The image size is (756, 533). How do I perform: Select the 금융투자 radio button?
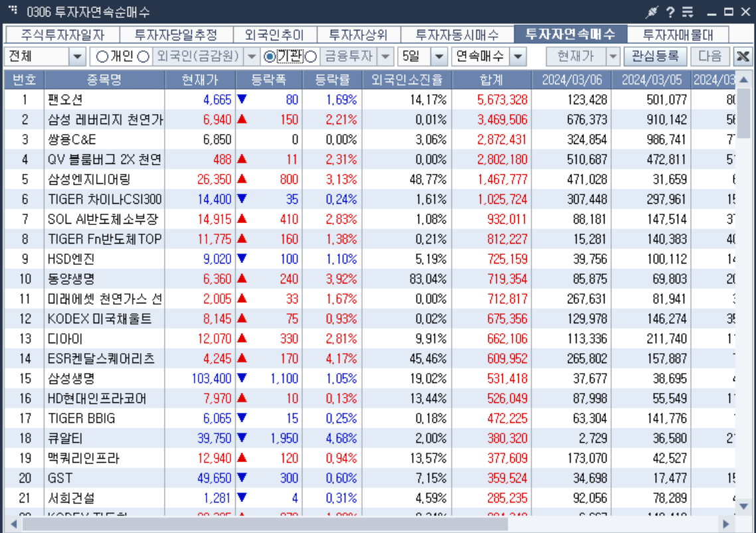click(311, 57)
